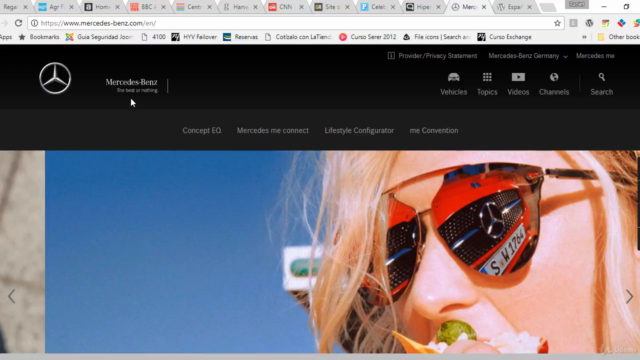Open the Lifestyle Configurator
The height and width of the screenshot is (360, 640).
coord(359,131)
